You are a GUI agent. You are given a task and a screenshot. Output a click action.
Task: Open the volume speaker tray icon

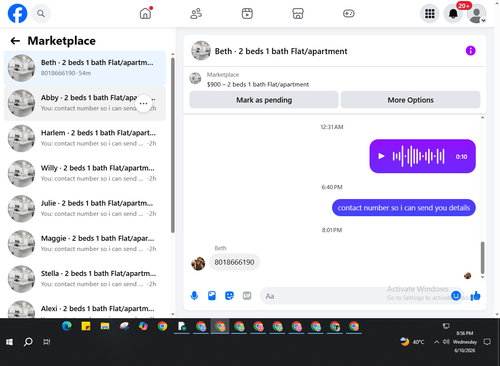point(446,342)
